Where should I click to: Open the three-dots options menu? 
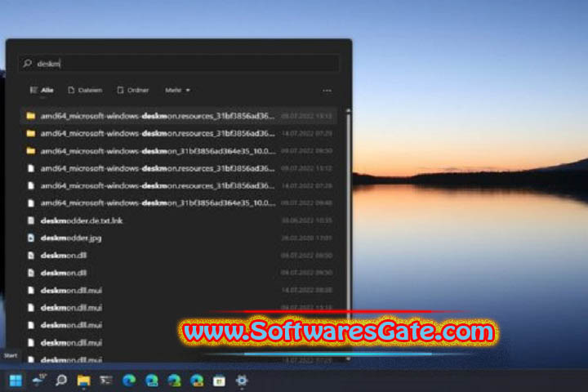pyautogui.click(x=327, y=91)
